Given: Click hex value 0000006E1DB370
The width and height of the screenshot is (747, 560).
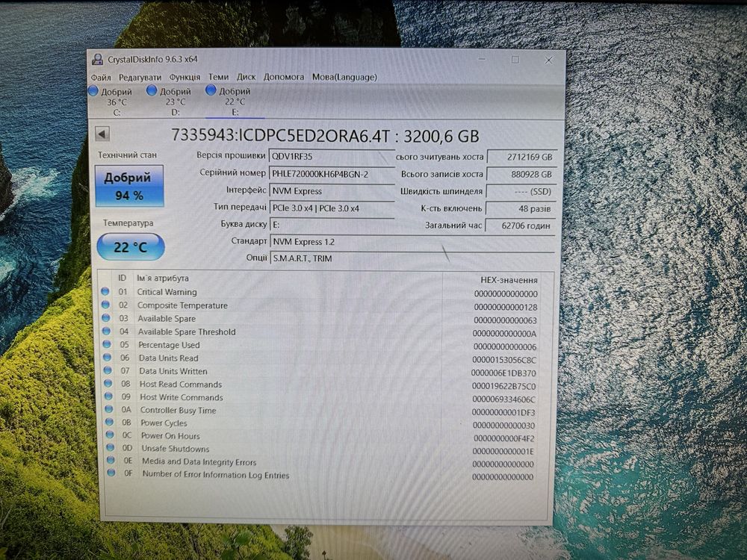Looking at the screenshot, I should click(503, 373).
